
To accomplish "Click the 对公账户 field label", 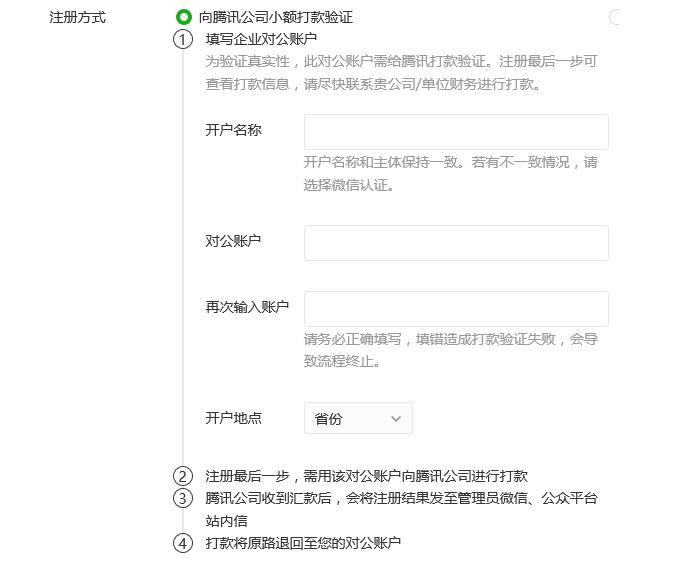I will pyautogui.click(x=233, y=241).
